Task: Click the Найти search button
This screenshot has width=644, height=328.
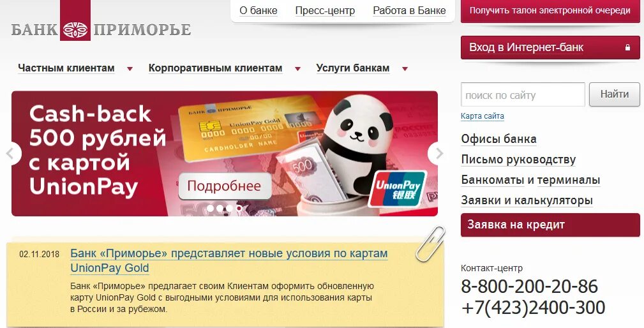Action: click(x=615, y=94)
